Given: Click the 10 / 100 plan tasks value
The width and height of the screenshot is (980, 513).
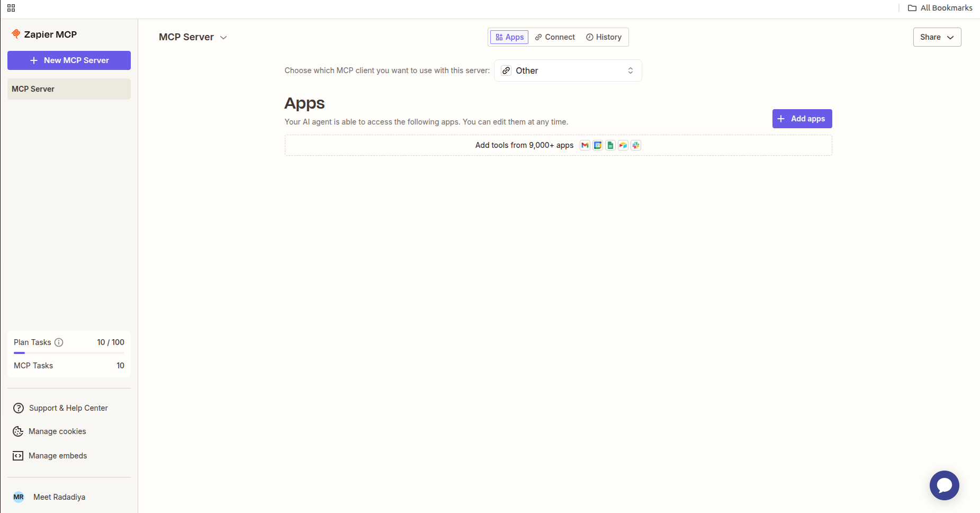Looking at the screenshot, I should 111,342.
